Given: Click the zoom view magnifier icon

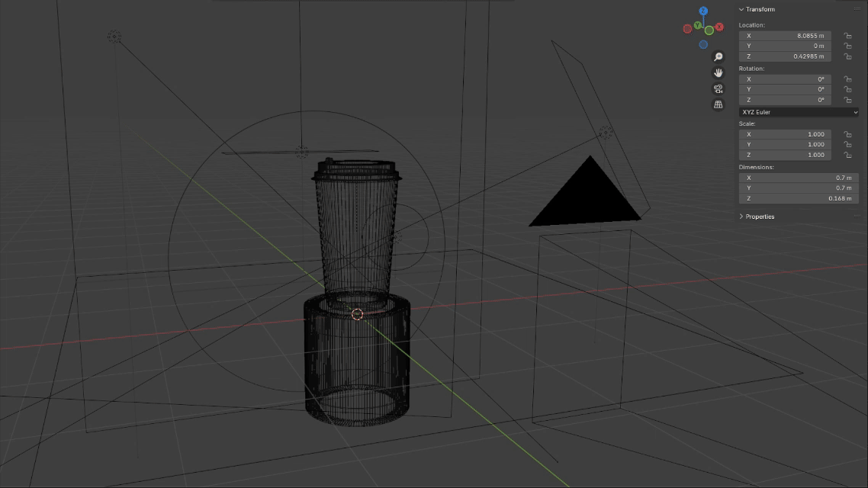Looking at the screenshot, I should 718,57.
